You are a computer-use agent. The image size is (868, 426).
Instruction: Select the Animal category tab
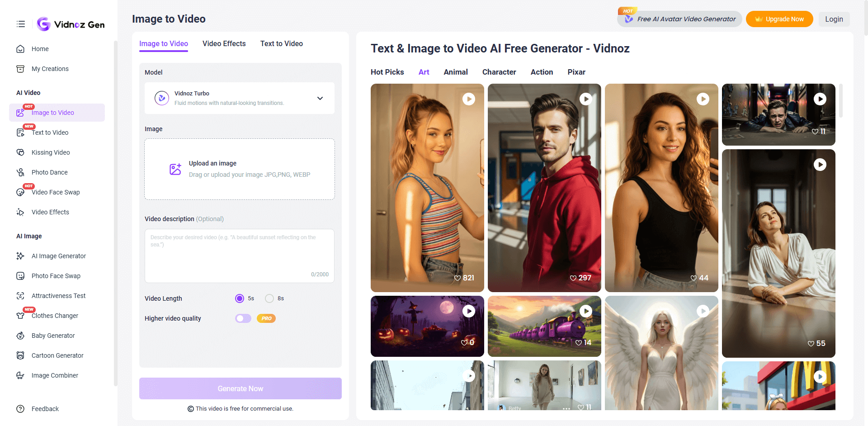[x=455, y=72]
